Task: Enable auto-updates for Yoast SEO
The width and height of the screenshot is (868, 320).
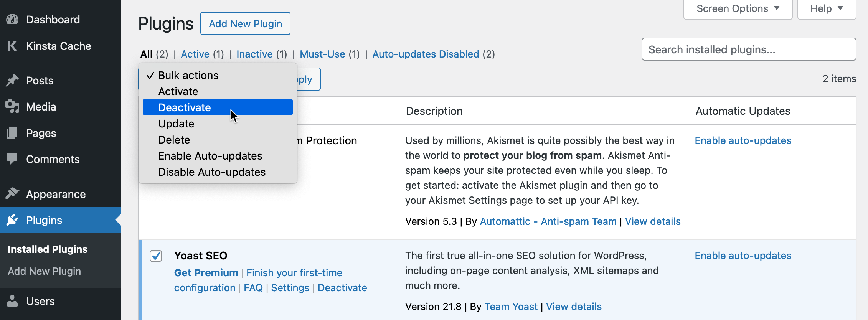Action: pos(743,256)
